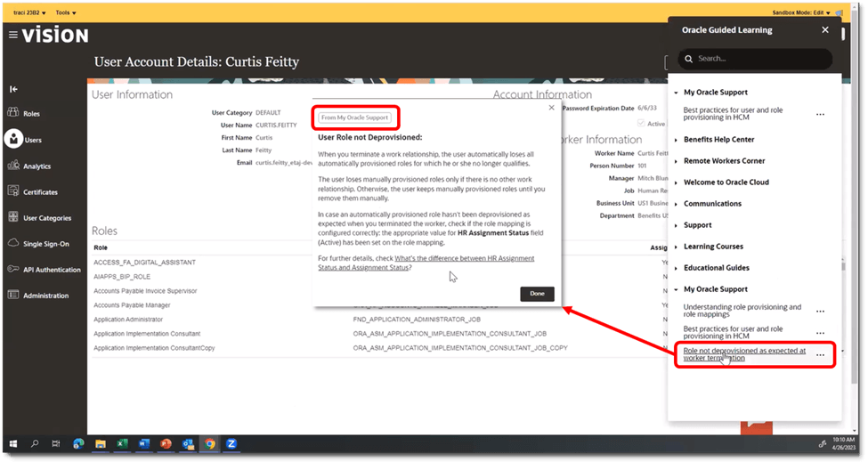
Task: Go to User Categories in the sidebar
Action: point(47,218)
